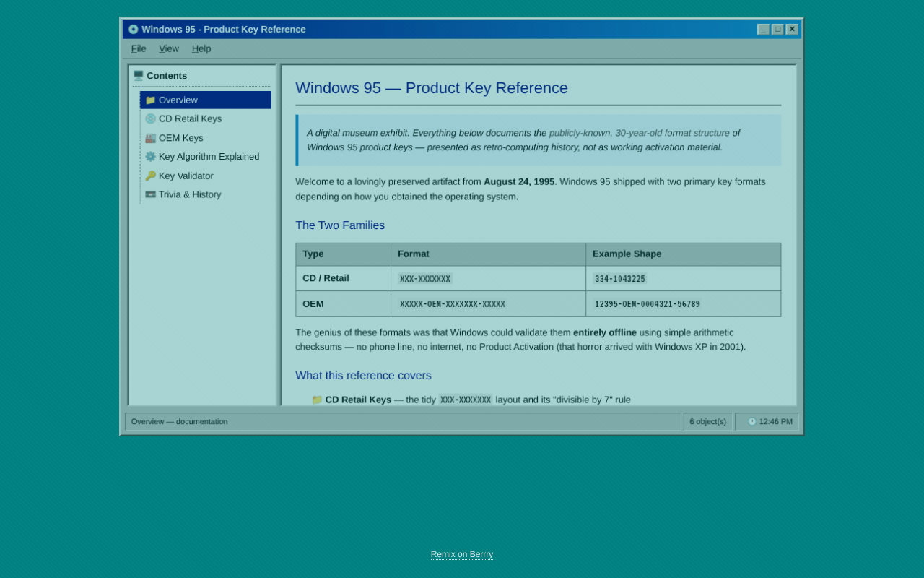Go to the OEM Keys section
Image resolution: width=924 pixels, height=578 pixels.
pyautogui.click(x=206, y=138)
